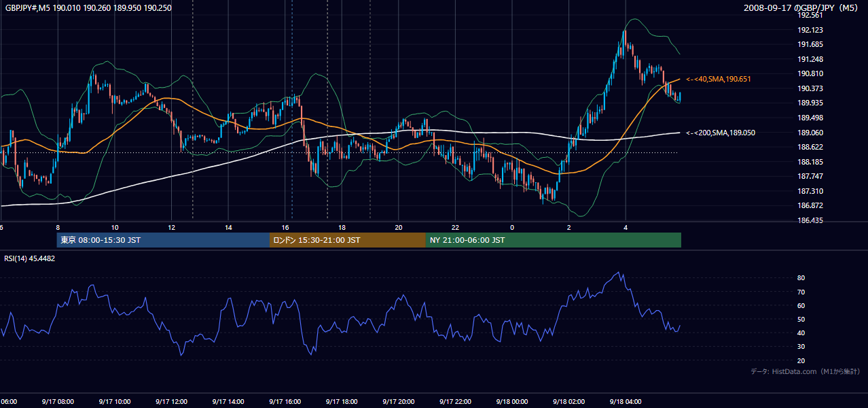Click RSI scale value 80
The height and width of the screenshot is (408, 868).
[801, 278]
